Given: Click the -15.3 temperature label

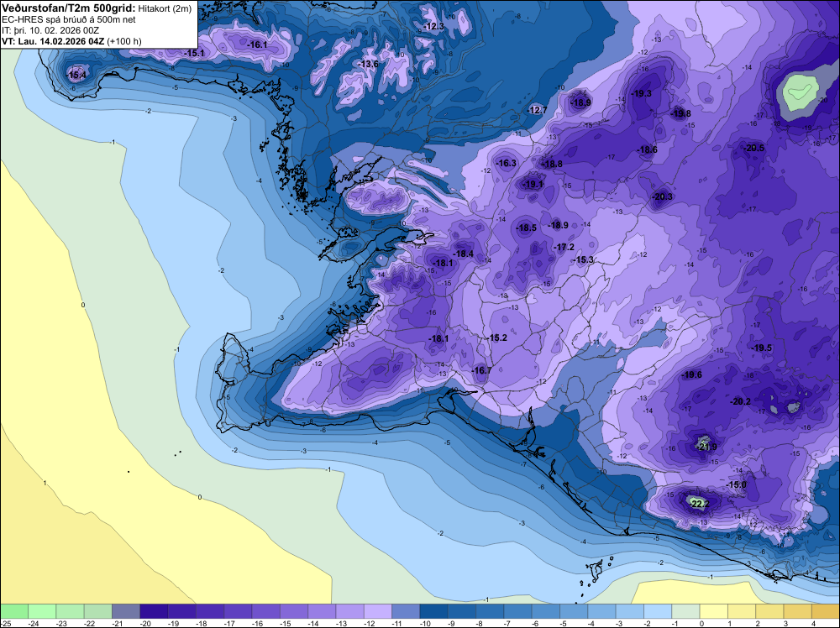Looking at the screenshot, I should coord(584,259).
